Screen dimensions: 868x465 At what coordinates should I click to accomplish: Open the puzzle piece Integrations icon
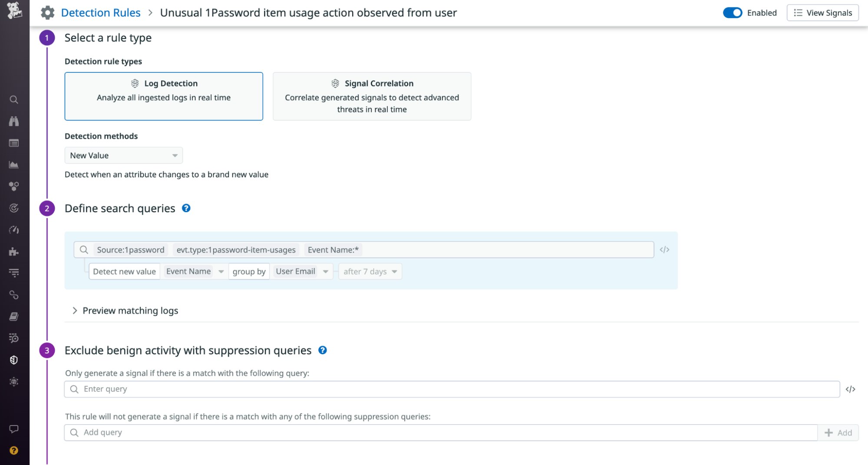coord(14,252)
